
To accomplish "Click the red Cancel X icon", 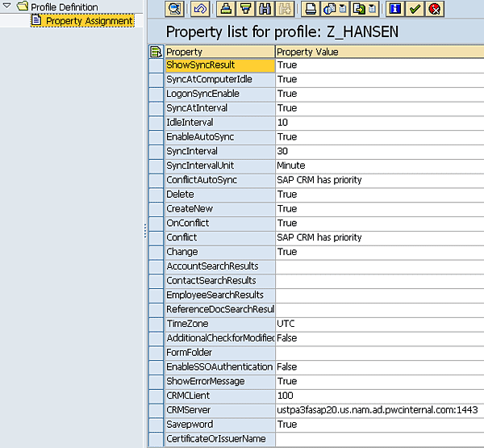I will (434, 9).
